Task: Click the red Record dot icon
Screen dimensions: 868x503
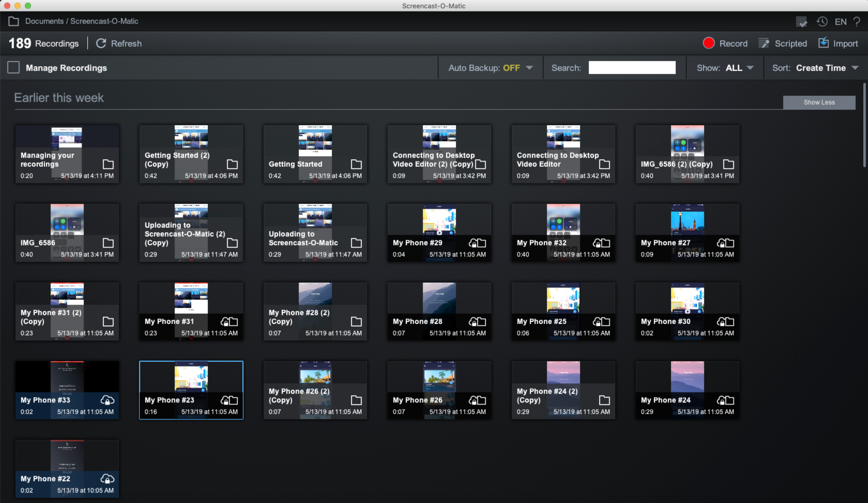Action: [x=709, y=43]
